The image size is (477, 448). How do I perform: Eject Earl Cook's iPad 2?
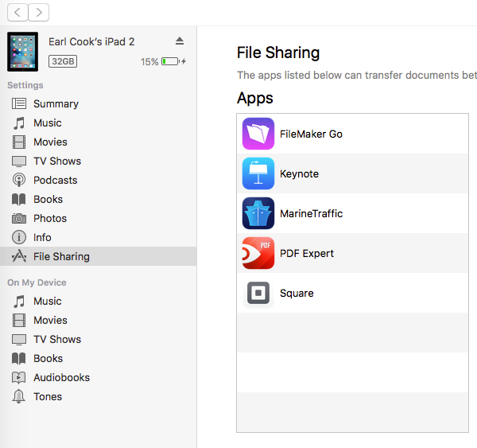pyautogui.click(x=180, y=41)
